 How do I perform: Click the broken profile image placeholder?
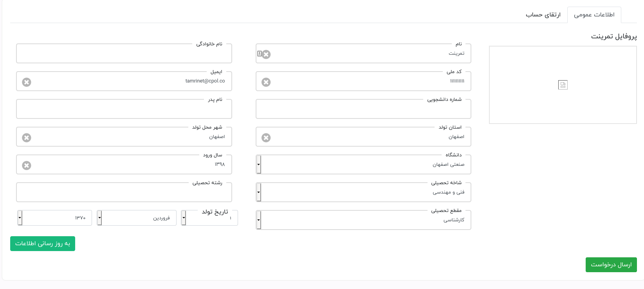pos(563,85)
